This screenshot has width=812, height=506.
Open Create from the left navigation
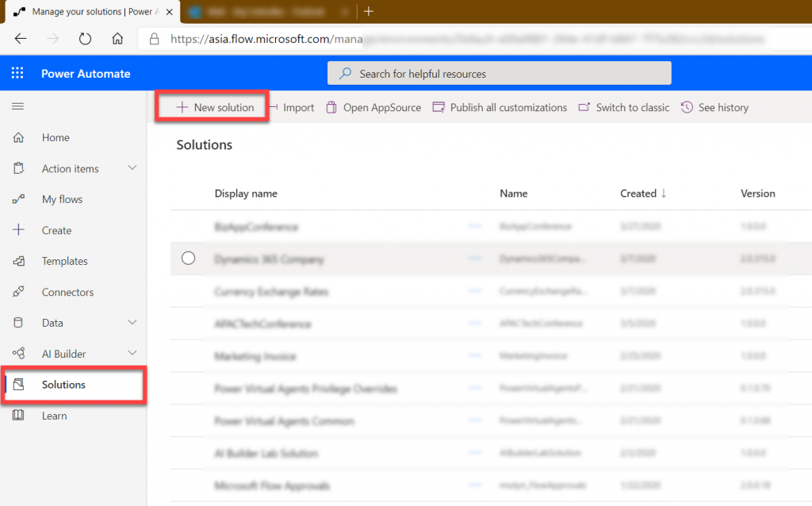pos(56,230)
